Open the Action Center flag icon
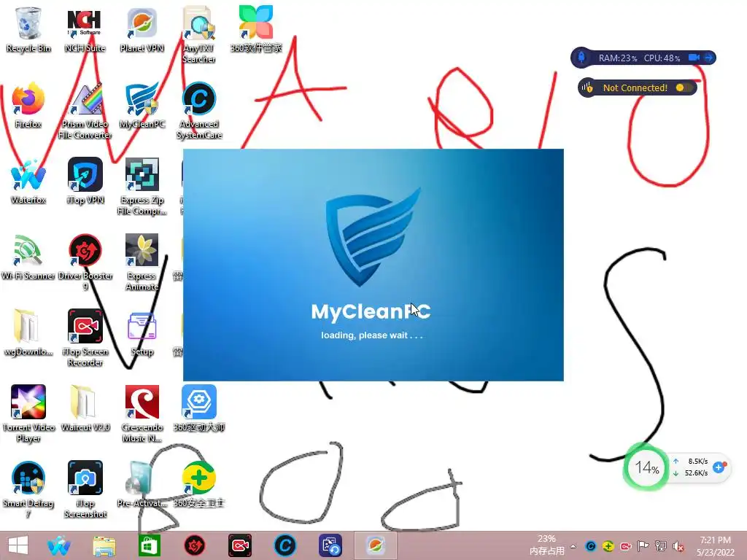747x560 pixels. tap(643, 546)
